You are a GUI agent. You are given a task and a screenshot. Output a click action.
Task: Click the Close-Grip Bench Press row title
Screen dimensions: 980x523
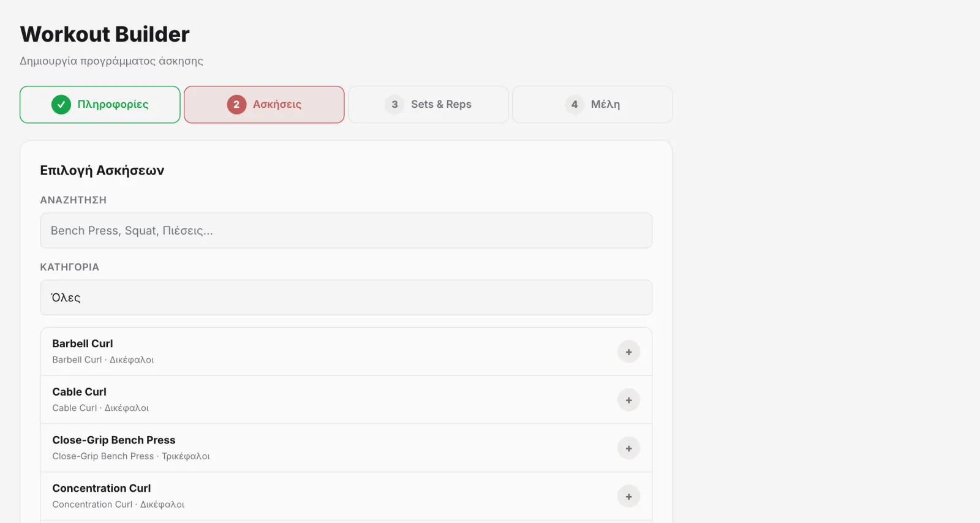114,440
